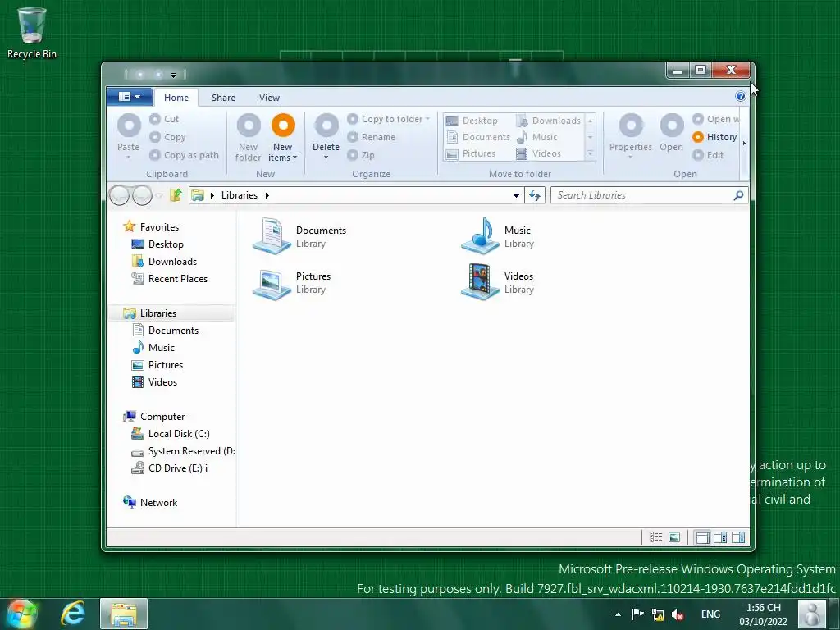840x630 pixels.
Task: Move to Downloads in ribbon gallery
Action: coord(549,121)
